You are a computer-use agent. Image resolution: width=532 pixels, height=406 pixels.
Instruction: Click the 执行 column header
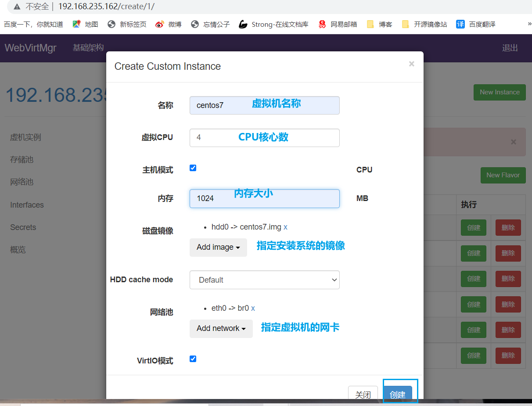click(x=469, y=205)
